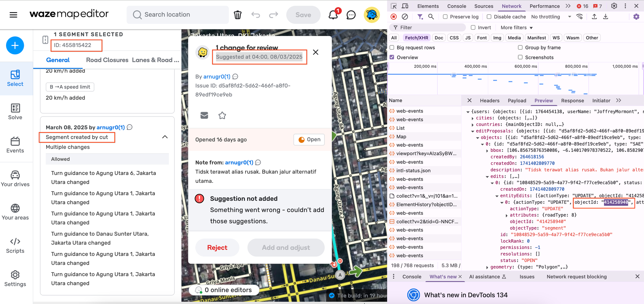Open No throttling dropdown
This screenshot has width=644, height=304.
[551, 17]
